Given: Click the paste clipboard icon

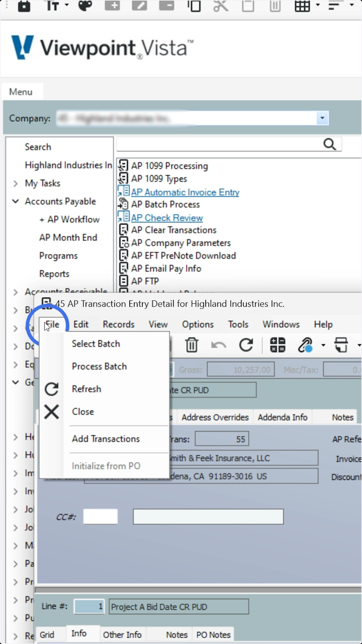Looking at the screenshot, I should pyautogui.click(x=248, y=6).
